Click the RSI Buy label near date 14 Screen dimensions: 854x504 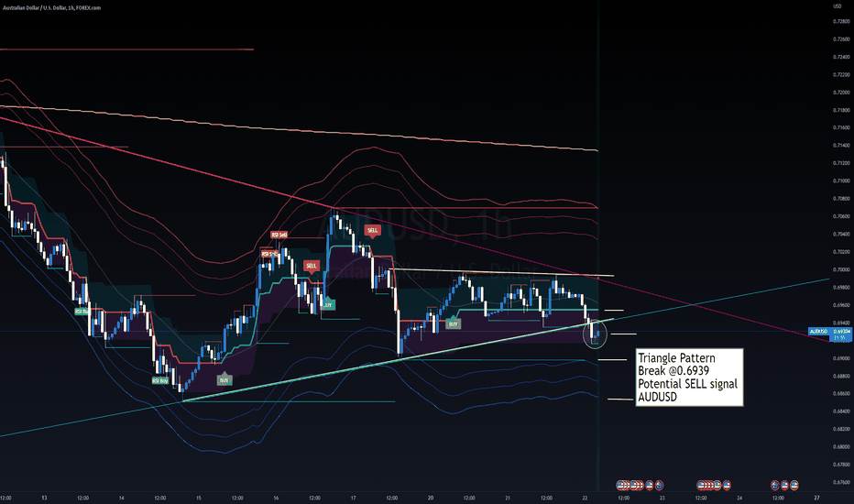coord(160,381)
